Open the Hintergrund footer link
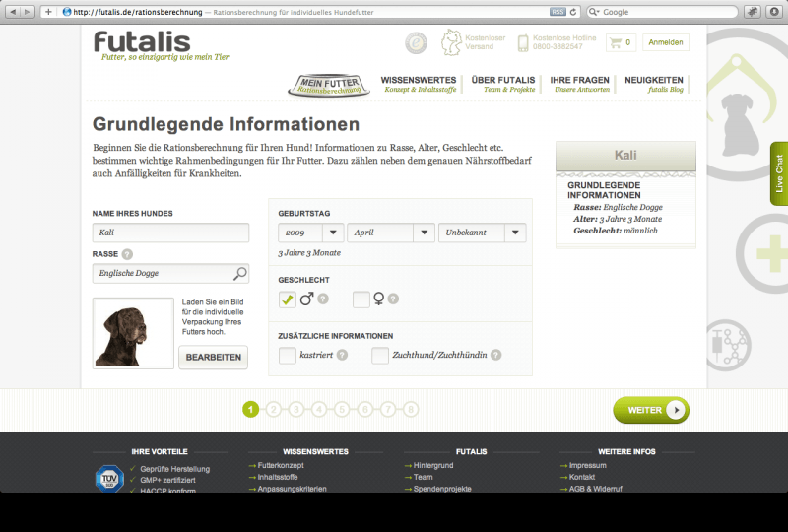The image size is (788, 532). [x=433, y=466]
